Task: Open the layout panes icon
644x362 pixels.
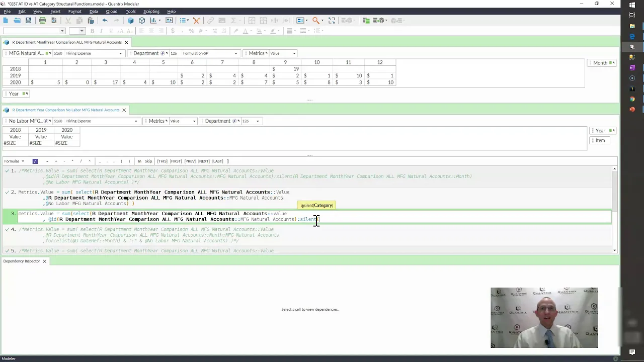Action: coord(300,21)
